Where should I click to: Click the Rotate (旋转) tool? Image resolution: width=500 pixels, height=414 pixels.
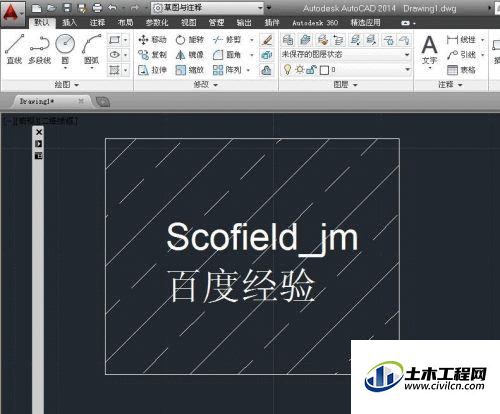point(189,40)
